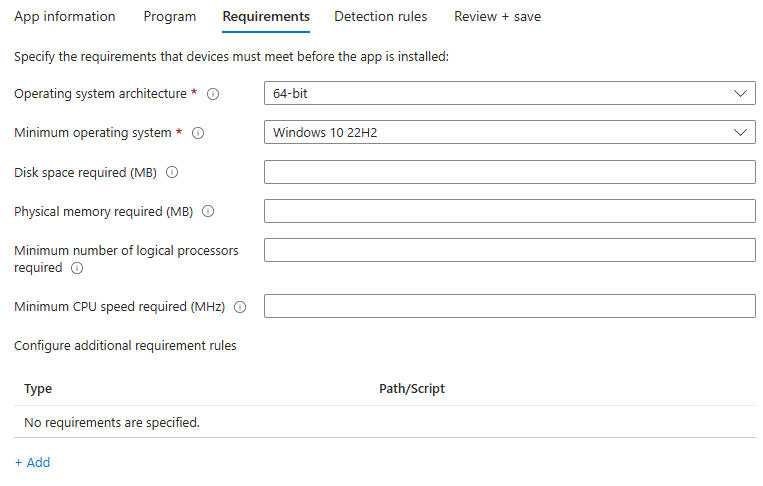763x486 pixels.
Task: Click the Minimum CPU speed input field
Action: click(509, 306)
